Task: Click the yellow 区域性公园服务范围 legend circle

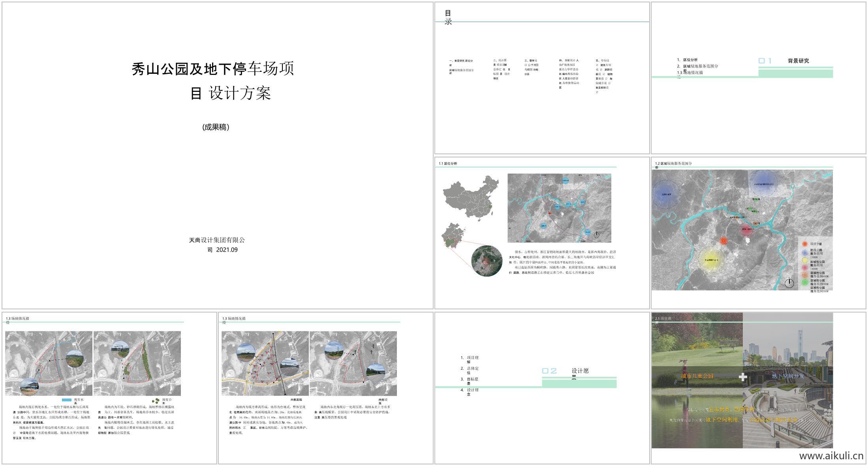Action: coord(805,260)
